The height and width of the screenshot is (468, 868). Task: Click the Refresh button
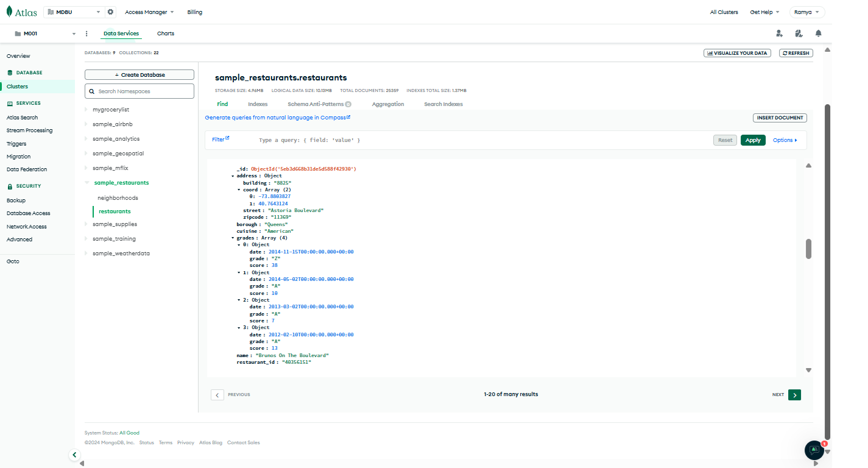(796, 53)
